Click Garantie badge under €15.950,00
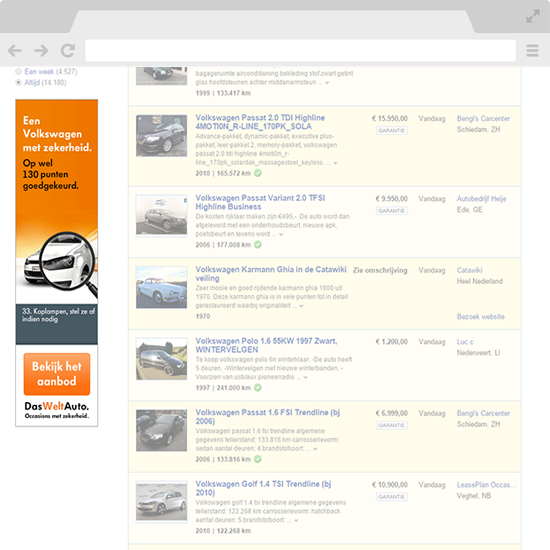Viewport: 550px width, 550px height. point(391,130)
